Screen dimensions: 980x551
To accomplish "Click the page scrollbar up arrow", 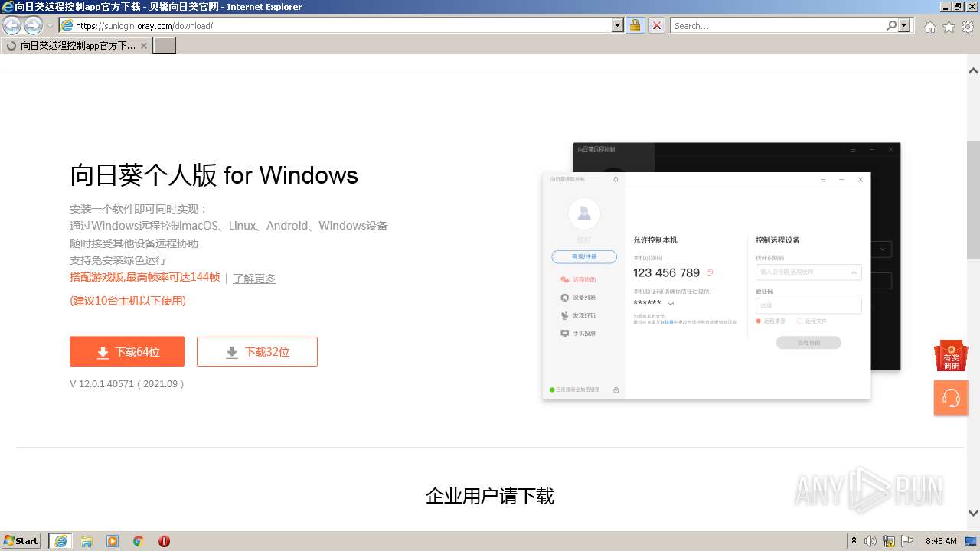I will (973, 70).
